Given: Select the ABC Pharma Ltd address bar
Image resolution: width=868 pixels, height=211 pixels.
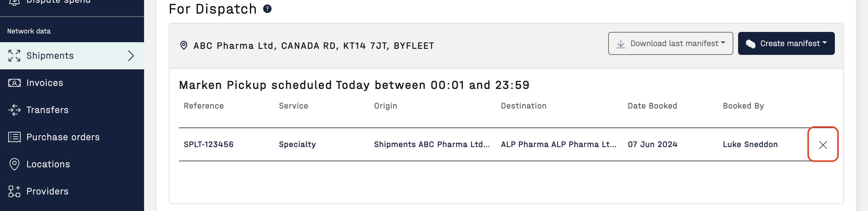Looking at the screenshot, I should [313, 46].
